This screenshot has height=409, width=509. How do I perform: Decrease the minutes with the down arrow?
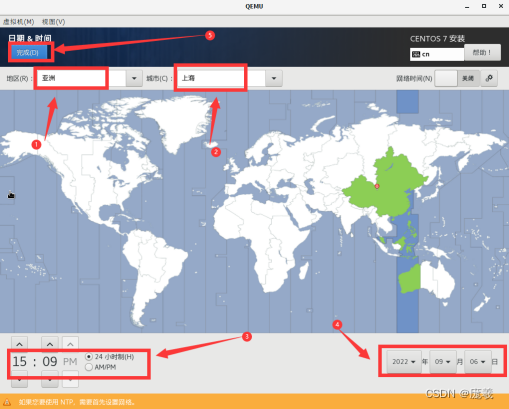click(50, 380)
